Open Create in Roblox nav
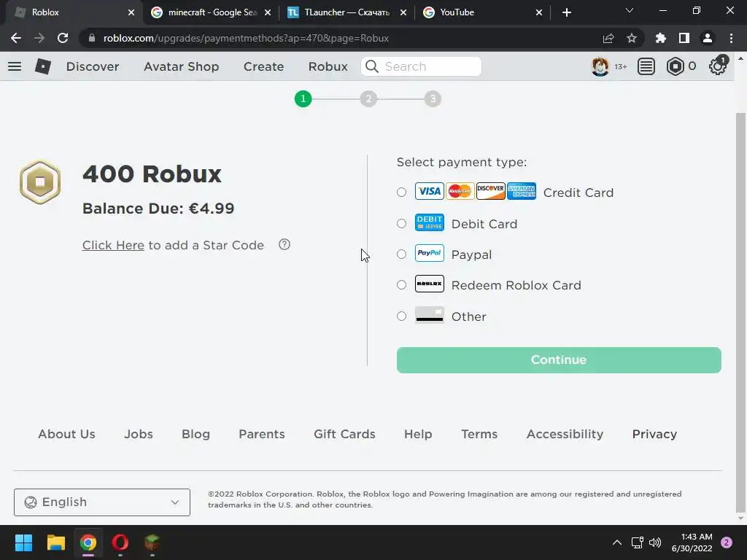 [263, 66]
